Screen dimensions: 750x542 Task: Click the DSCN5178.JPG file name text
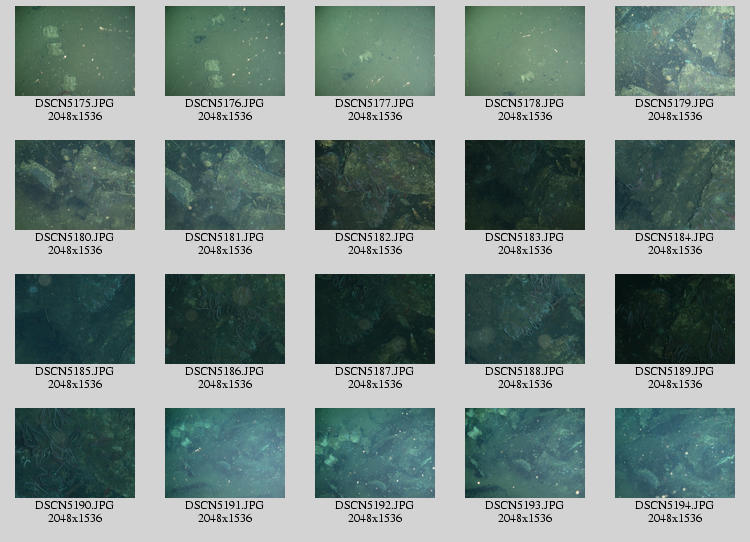pyautogui.click(x=525, y=103)
